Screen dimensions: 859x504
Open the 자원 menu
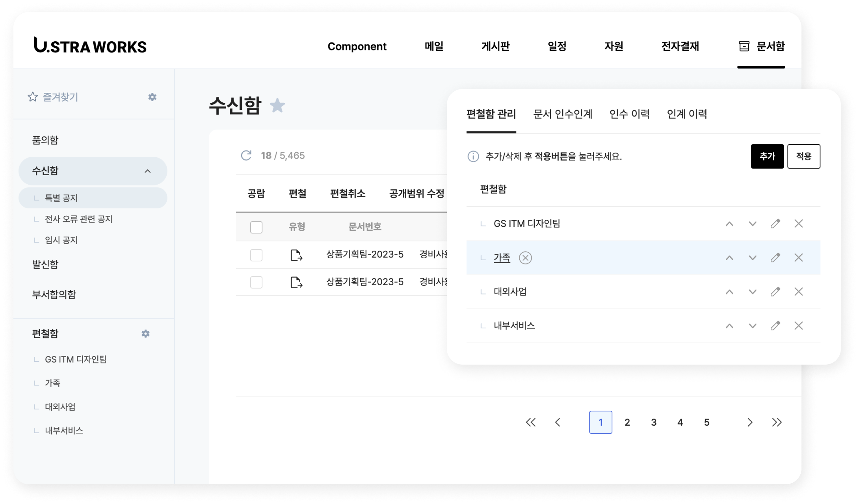tap(614, 46)
